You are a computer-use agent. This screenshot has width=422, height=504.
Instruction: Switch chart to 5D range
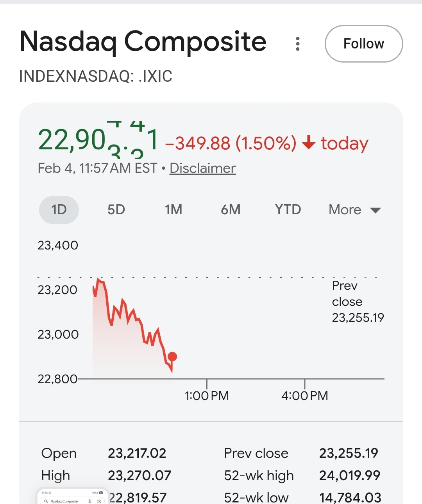click(x=116, y=210)
